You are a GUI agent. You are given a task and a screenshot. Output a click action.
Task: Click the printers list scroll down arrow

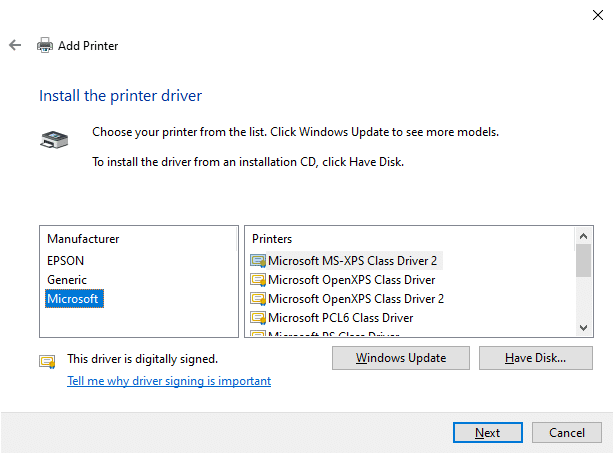click(583, 327)
